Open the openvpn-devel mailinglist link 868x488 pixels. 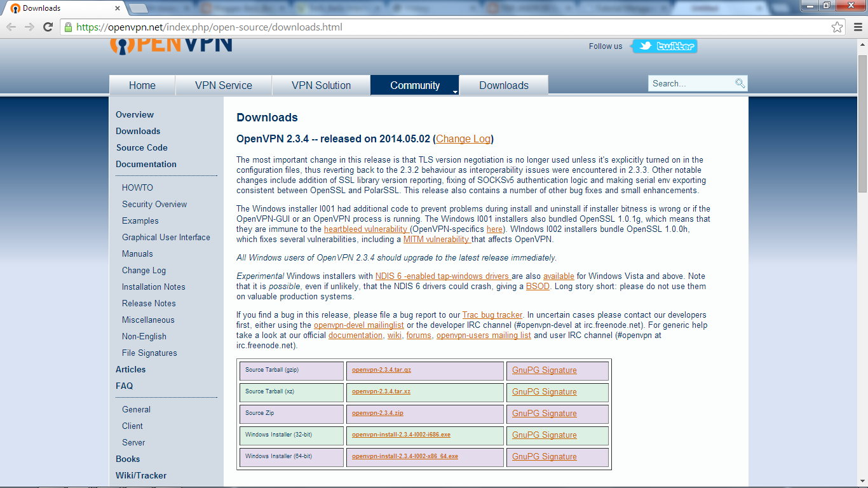click(359, 325)
